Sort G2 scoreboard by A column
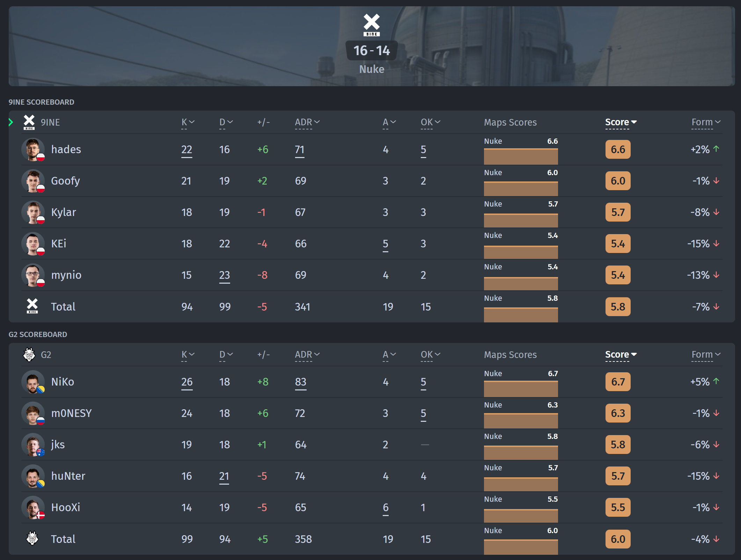This screenshot has width=741, height=560. [389, 355]
